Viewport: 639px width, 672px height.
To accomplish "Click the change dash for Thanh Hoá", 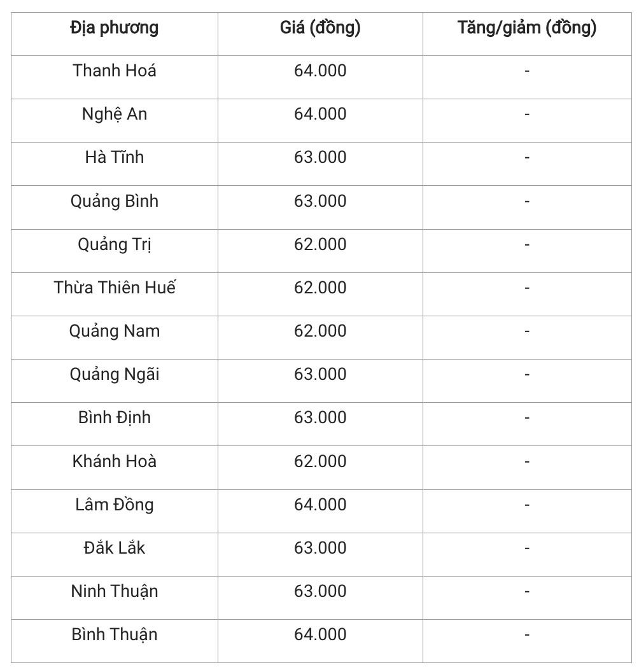I will [x=527, y=71].
